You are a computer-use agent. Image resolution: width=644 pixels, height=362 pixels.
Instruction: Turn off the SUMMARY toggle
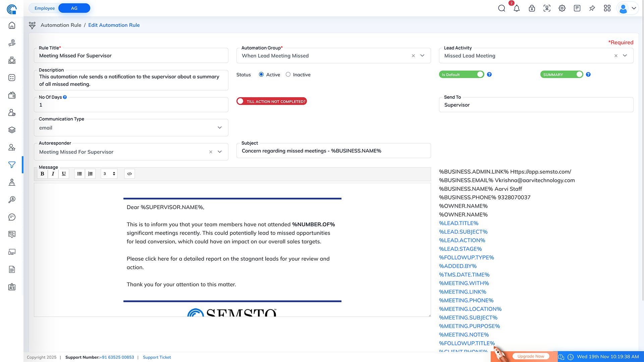(x=562, y=74)
